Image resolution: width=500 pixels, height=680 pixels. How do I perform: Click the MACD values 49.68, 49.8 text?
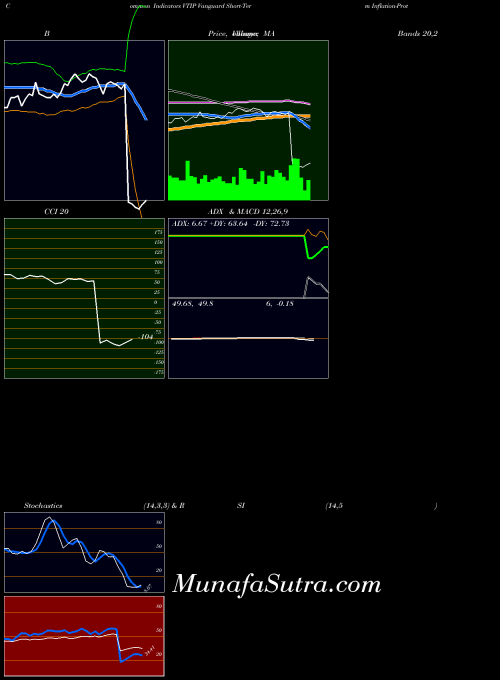click(x=193, y=304)
